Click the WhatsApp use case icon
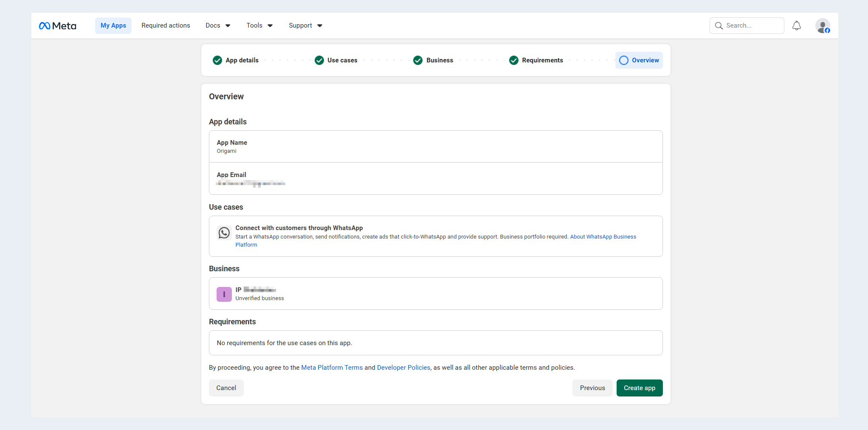The width and height of the screenshot is (868, 430). tap(224, 233)
